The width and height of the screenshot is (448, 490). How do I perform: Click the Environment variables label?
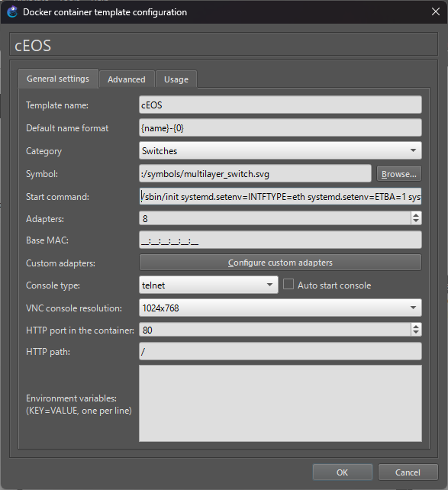(79, 405)
